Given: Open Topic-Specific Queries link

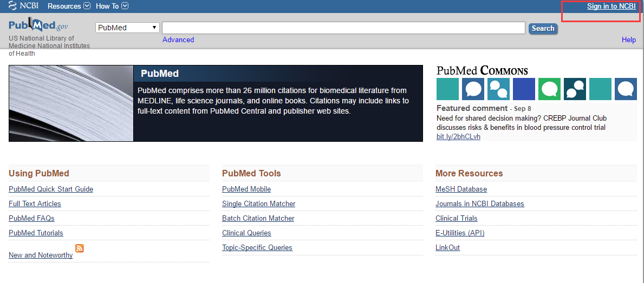Looking at the screenshot, I should [x=257, y=248].
